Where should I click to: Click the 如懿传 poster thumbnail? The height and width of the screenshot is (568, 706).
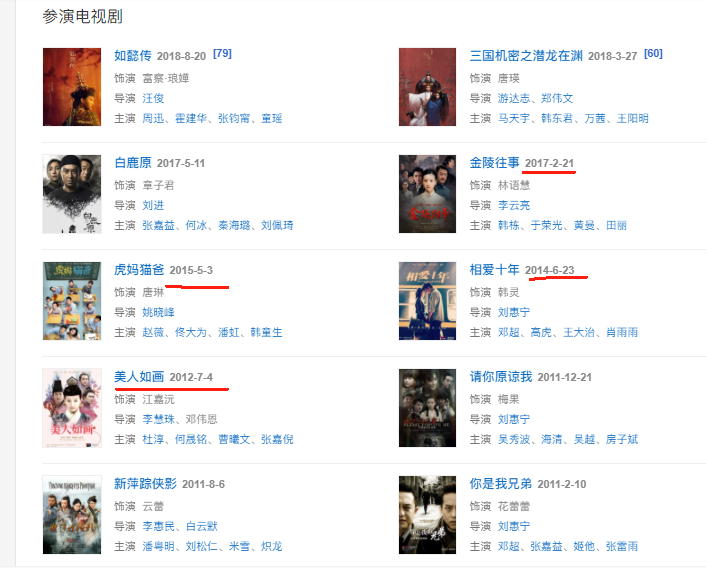pos(72,87)
